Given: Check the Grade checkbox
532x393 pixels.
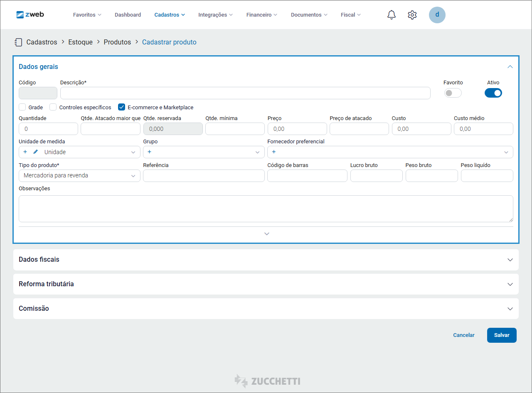Looking at the screenshot, I should pos(22,107).
